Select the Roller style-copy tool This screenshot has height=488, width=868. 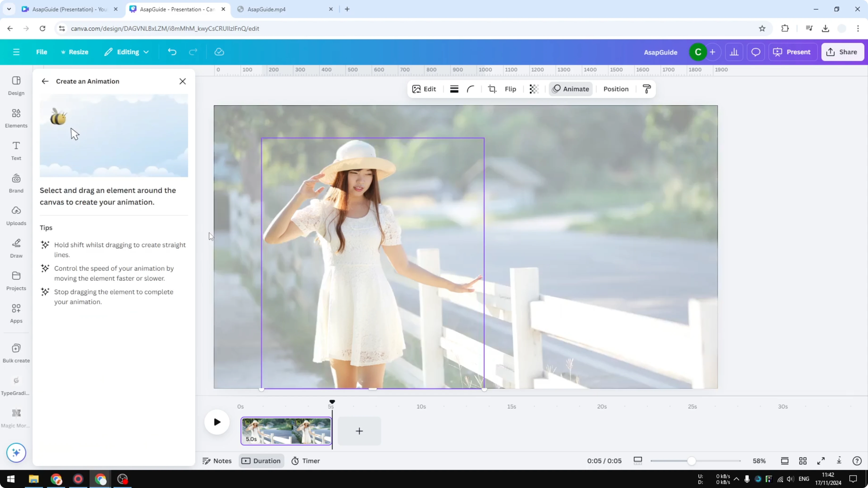tap(646, 89)
